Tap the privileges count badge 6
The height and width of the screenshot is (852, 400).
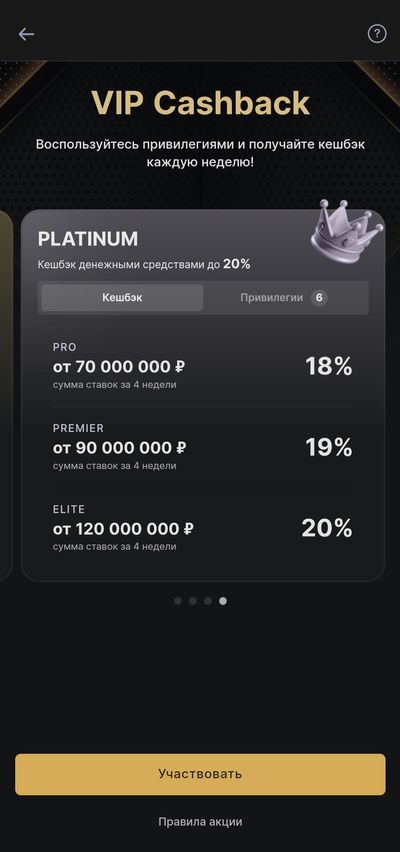(x=319, y=298)
